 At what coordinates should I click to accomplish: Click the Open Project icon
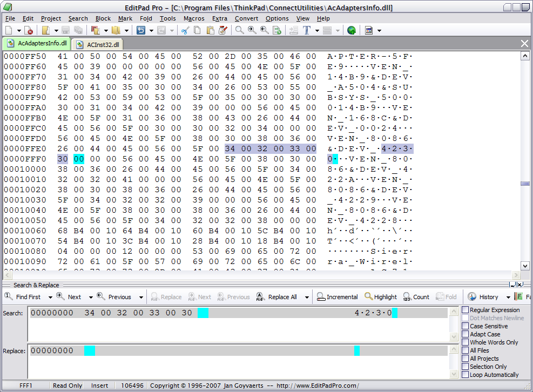(96, 31)
